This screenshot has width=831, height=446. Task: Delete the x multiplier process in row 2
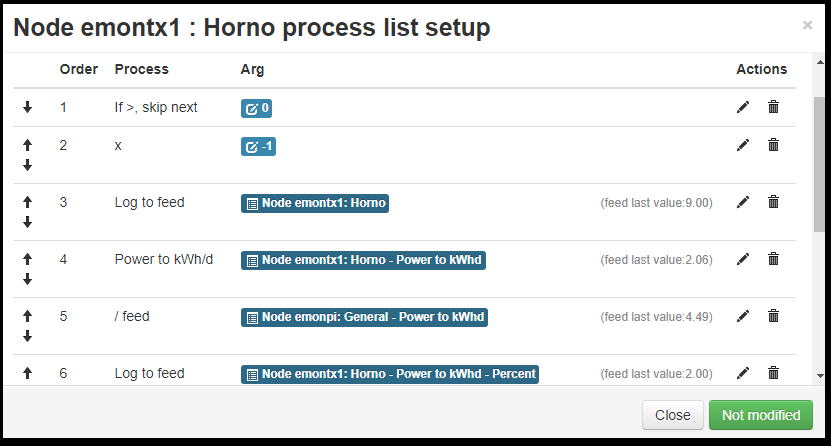point(773,145)
